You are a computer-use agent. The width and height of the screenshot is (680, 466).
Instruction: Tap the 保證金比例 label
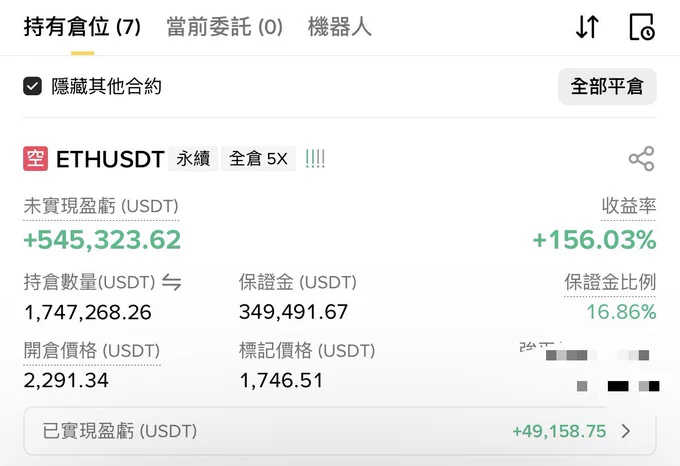(610, 283)
